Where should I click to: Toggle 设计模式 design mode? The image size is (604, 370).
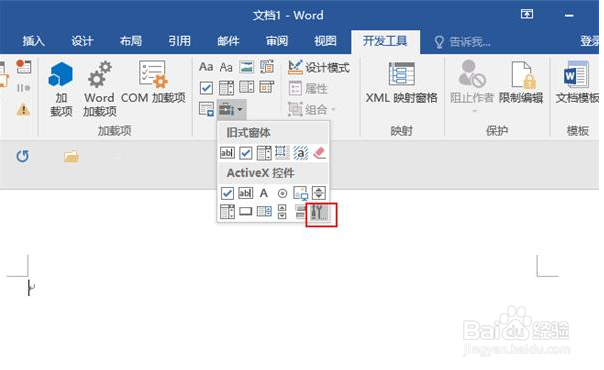point(319,68)
